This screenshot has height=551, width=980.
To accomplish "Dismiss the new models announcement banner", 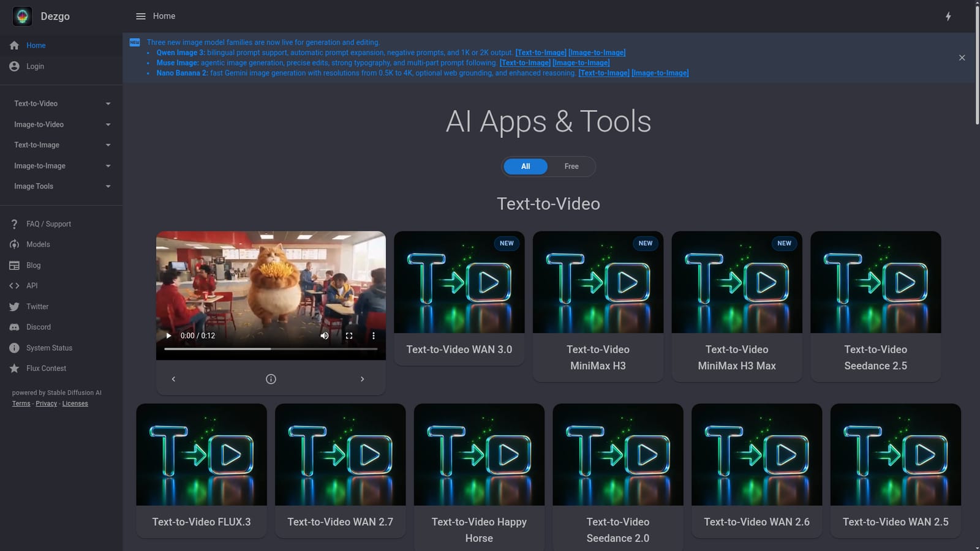I will point(962,58).
